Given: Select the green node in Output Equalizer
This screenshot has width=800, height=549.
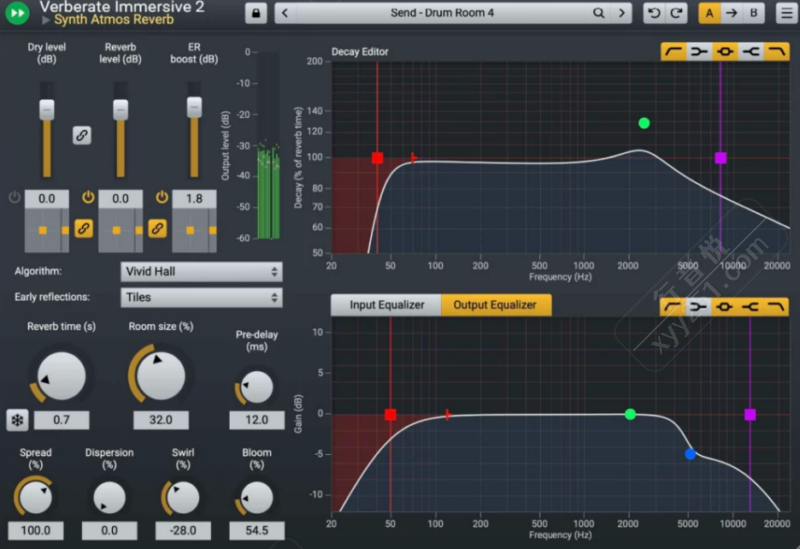Looking at the screenshot, I should click(x=631, y=414).
